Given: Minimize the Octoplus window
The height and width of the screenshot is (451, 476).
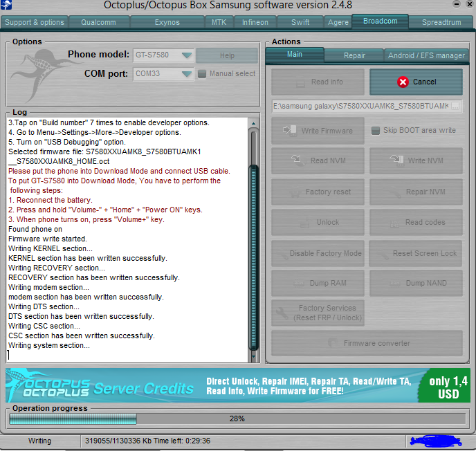Looking at the screenshot, I should [456, 4].
